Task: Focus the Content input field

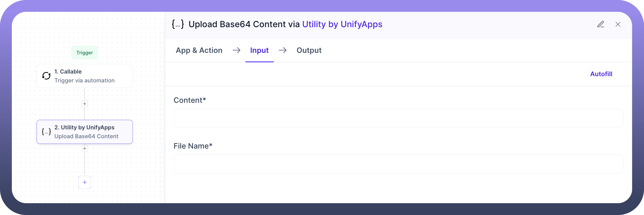Action: [398, 118]
